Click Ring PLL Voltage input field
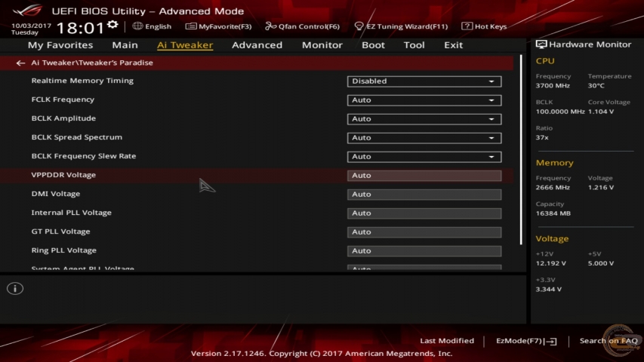This screenshot has width=644, height=362. coord(424,251)
